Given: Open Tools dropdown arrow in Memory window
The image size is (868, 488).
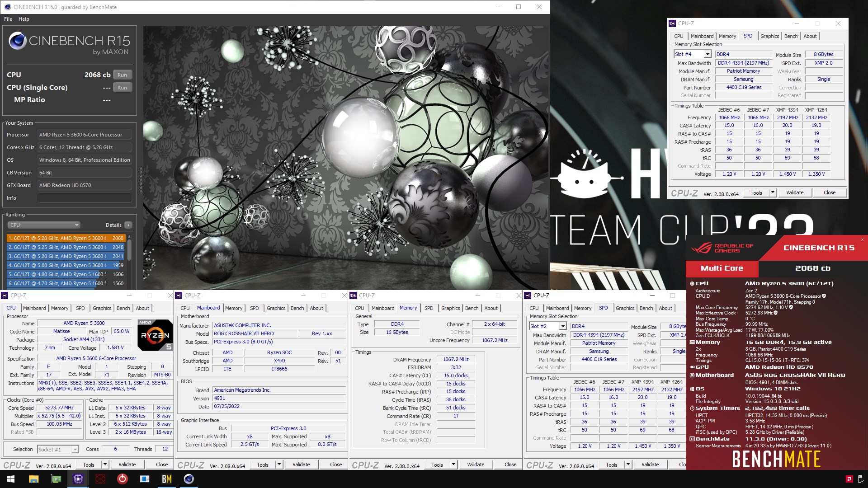Looking at the screenshot, I should coord(453,465).
